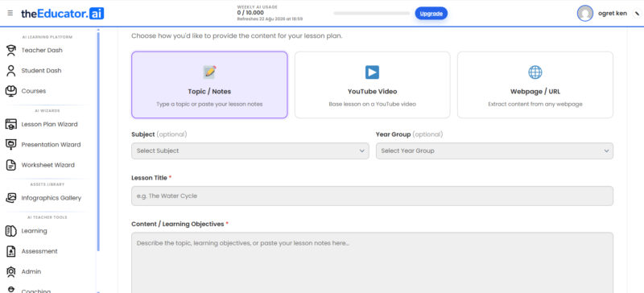Open Worksheet Wizard menu item
The image size is (644, 293).
[48, 165]
